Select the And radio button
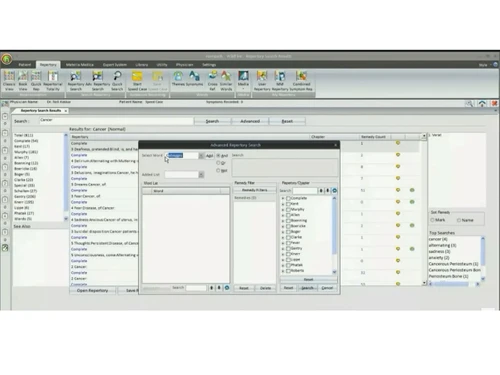 [x=218, y=156]
